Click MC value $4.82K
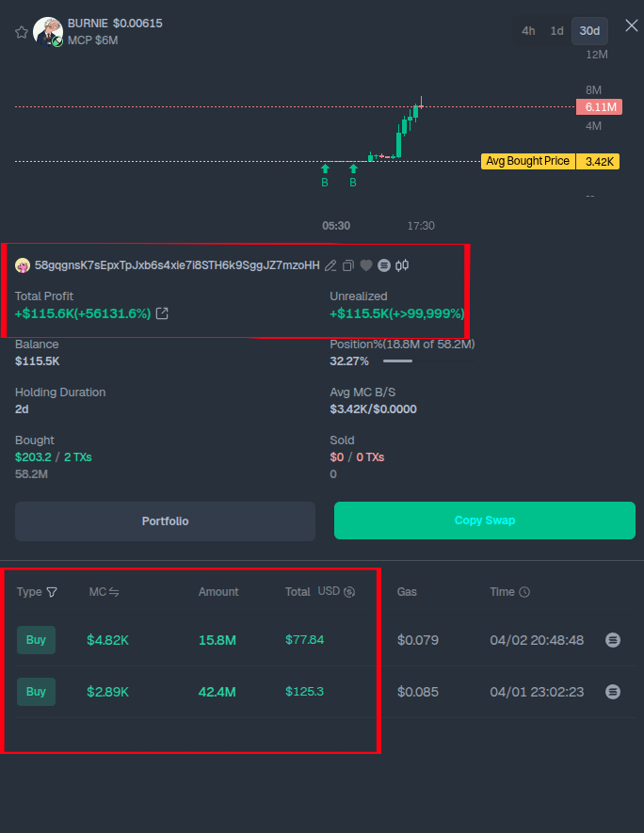The height and width of the screenshot is (833, 644). coord(108,640)
